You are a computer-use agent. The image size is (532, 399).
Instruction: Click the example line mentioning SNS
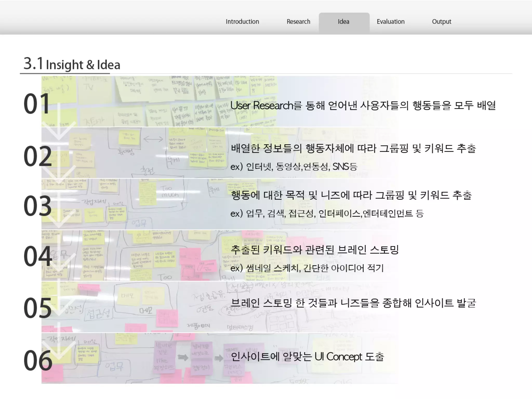294,167
